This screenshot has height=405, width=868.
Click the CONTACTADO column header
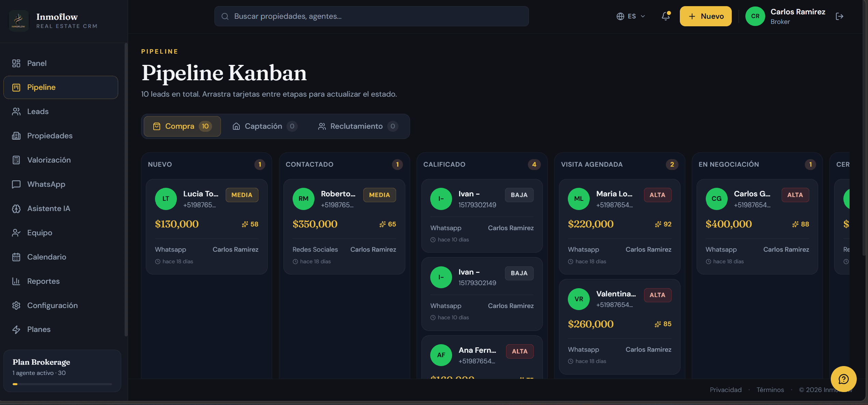click(309, 164)
